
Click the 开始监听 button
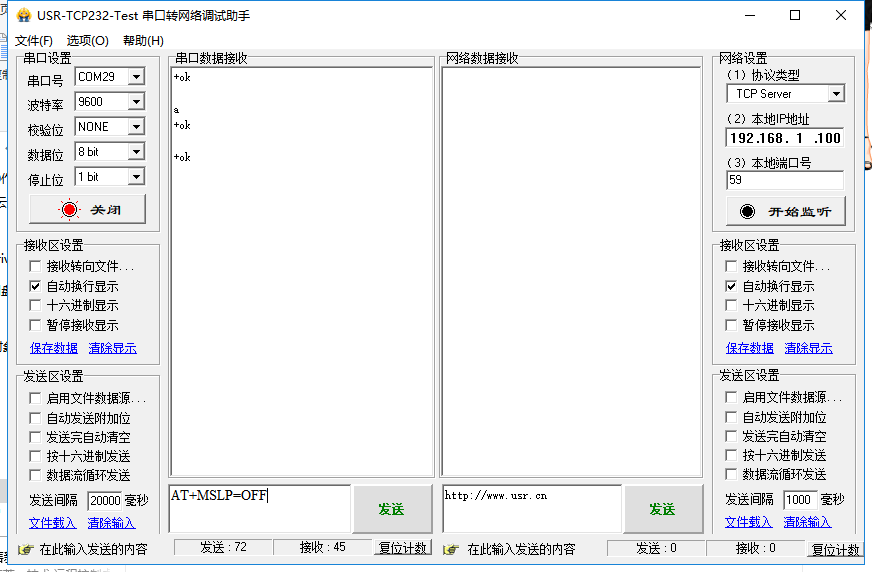coord(786,211)
